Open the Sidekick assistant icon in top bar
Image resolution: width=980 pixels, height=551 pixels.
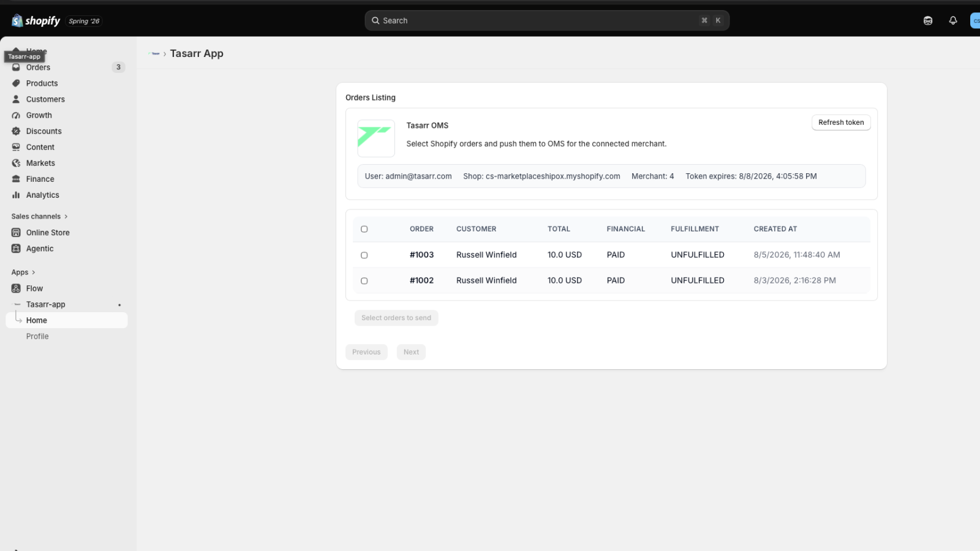tap(928, 21)
